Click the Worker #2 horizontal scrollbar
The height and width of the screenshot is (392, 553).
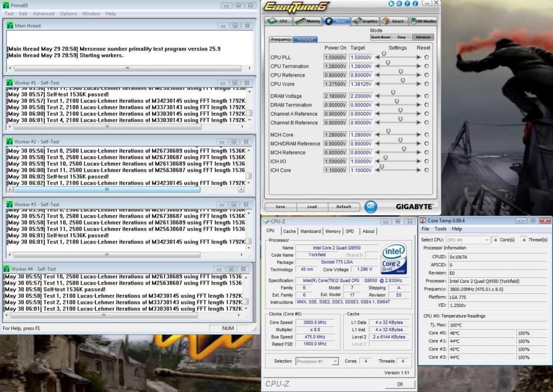coord(126,190)
